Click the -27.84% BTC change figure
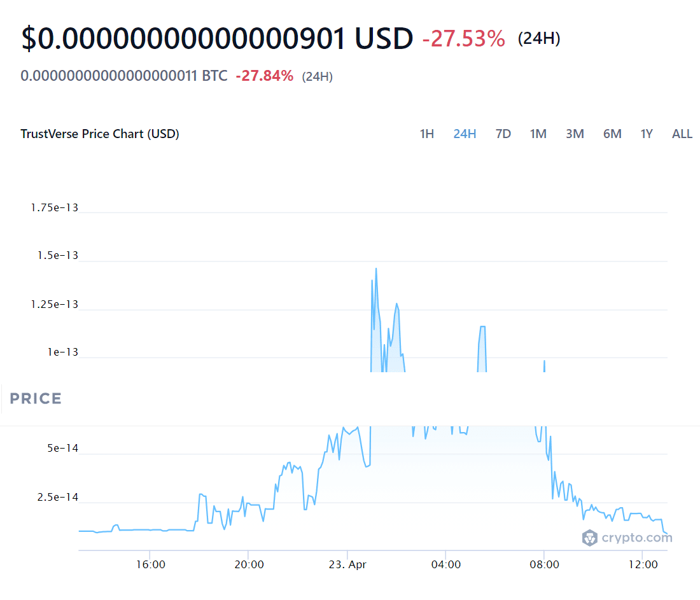 click(264, 76)
